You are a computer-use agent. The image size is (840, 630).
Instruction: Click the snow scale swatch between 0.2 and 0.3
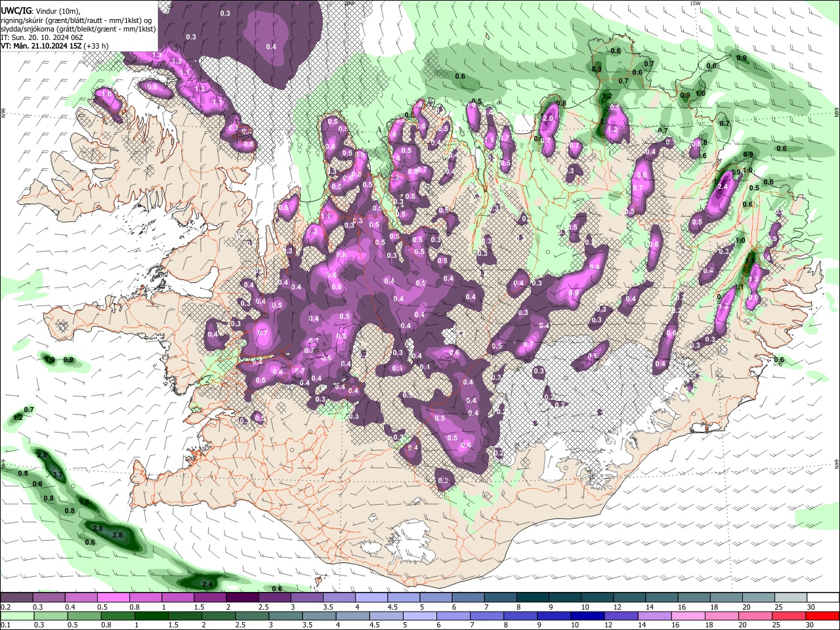click(16, 597)
